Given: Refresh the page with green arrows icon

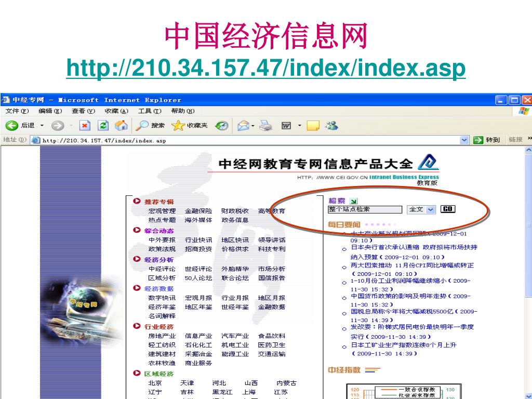Looking at the screenshot, I should [103, 126].
